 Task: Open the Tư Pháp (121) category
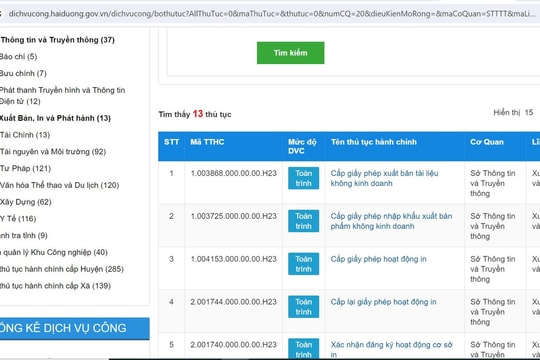coord(25,168)
